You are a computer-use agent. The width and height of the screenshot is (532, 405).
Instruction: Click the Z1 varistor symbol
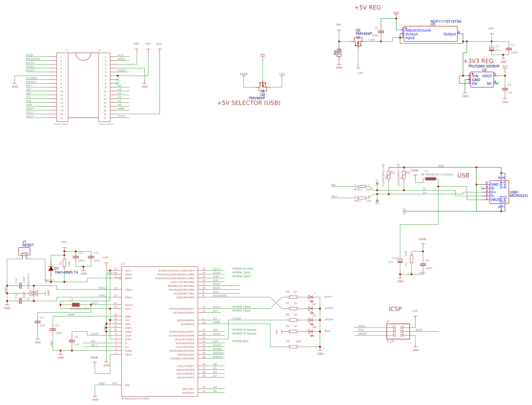(x=389, y=175)
